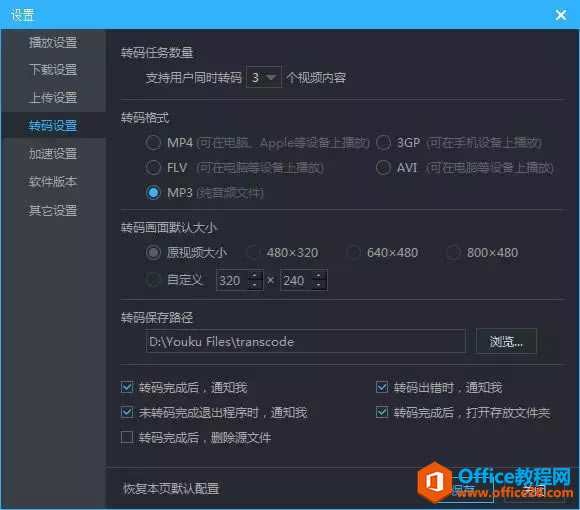This screenshot has height=510, width=580.
Task: Uncheck 转码完成后，通知我 checkbox
Action: coord(127,387)
